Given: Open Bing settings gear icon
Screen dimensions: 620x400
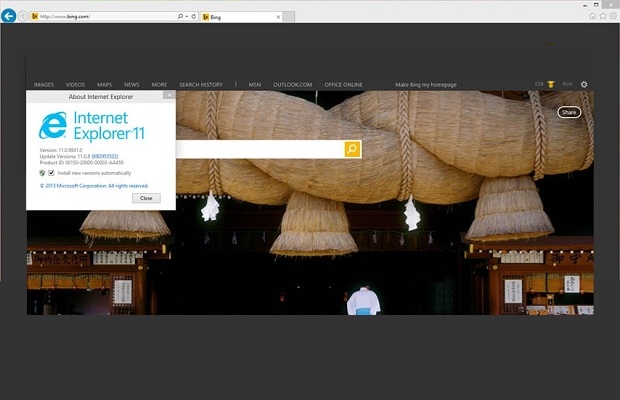Looking at the screenshot, I should point(584,85).
